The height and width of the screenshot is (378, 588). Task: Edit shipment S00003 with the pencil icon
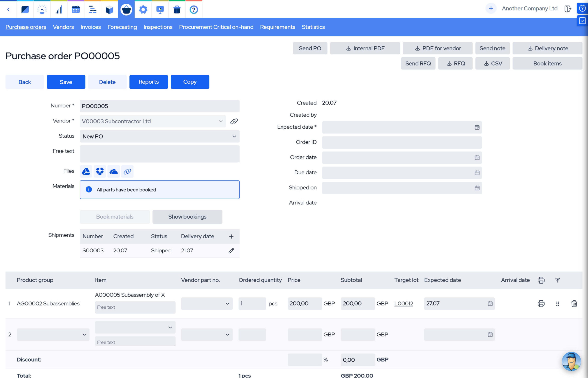click(231, 251)
